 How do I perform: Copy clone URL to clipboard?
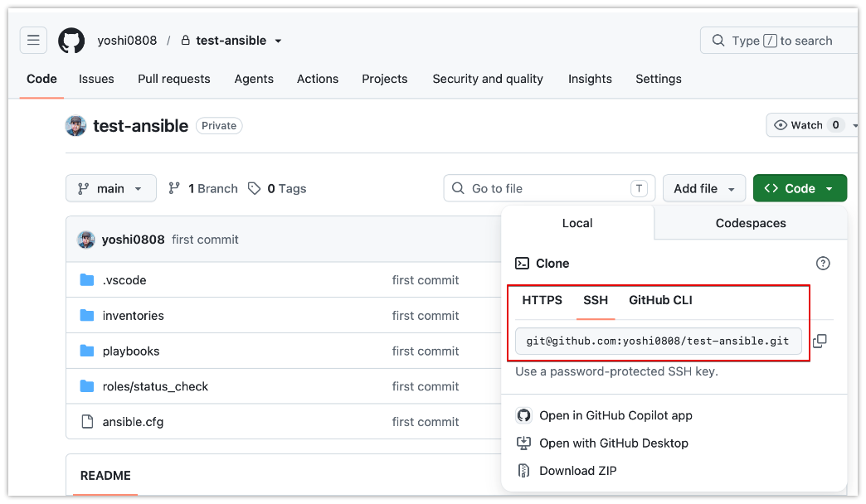[820, 342]
